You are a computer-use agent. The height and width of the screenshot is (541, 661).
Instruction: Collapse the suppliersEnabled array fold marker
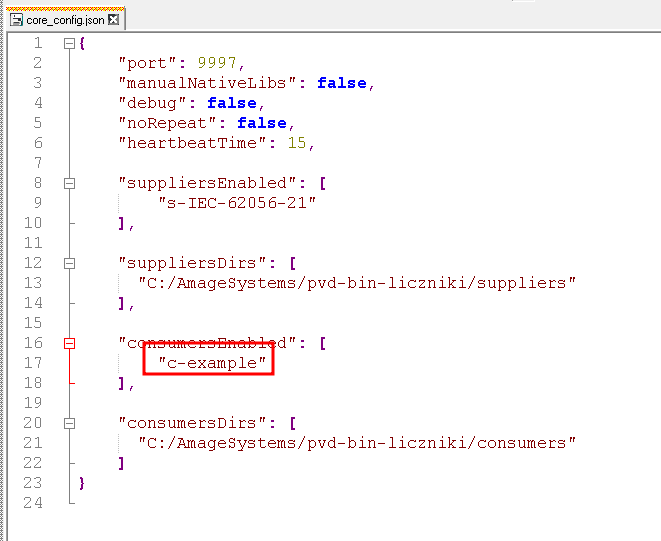coord(69,183)
